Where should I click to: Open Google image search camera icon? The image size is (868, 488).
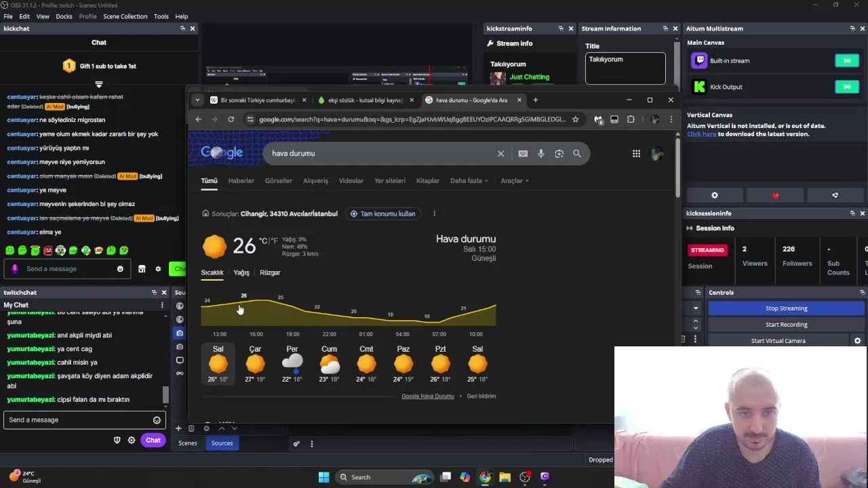(x=559, y=154)
